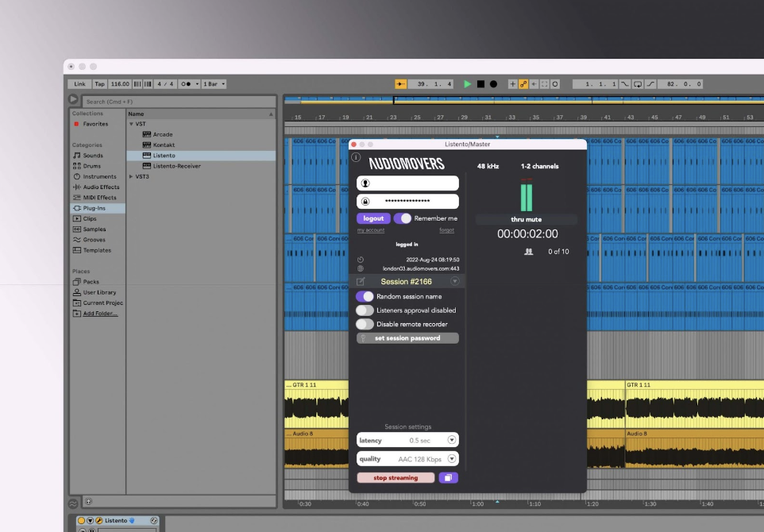Copy session link with the purple button
This screenshot has width=764, height=532.
point(448,477)
